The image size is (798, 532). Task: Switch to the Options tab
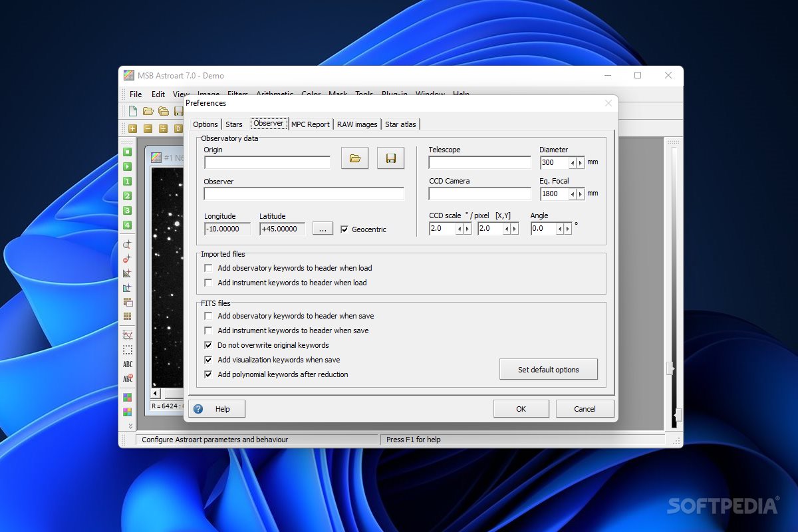[x=205, y=124]
